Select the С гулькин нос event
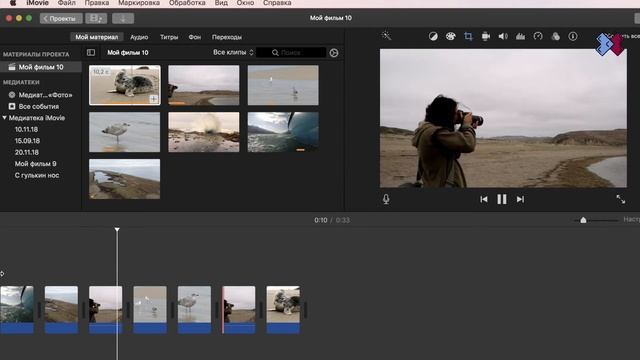 (37, 175)
